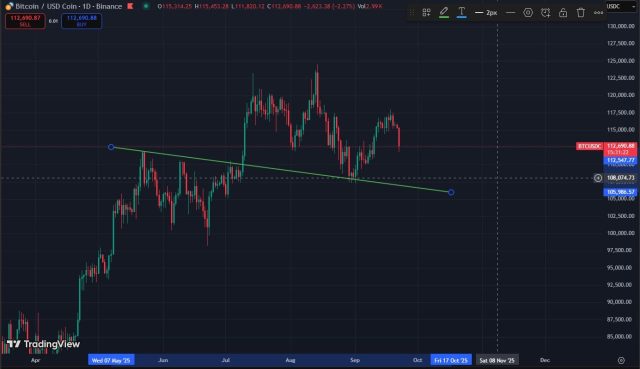The height and width of the screenshot is (369, 640).
Task: Click the Fri 17 Oct '25 date label
Action: [451, 360]
